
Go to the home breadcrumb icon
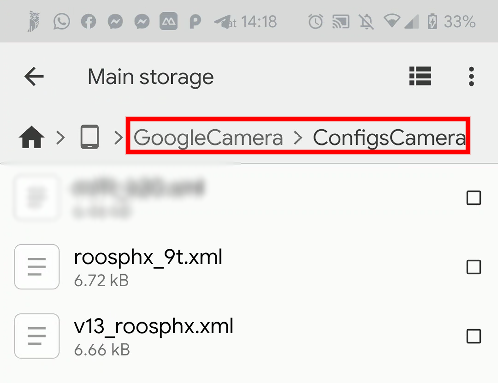click(x=32, y=137)
